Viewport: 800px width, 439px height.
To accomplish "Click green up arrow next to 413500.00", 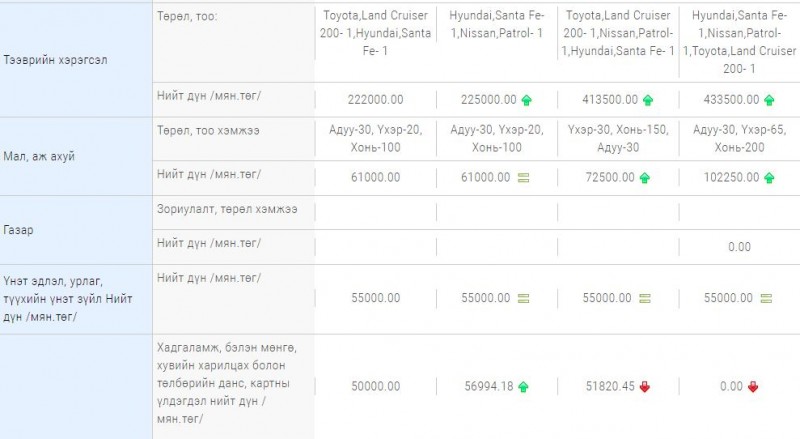I will pos(648,100).
